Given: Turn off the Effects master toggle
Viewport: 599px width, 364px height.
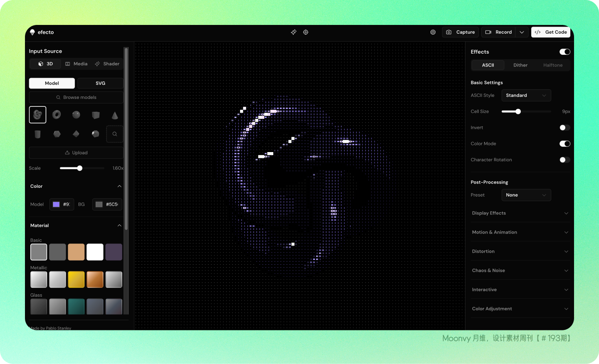Looking at the screenshot, I should click(564, 52).
